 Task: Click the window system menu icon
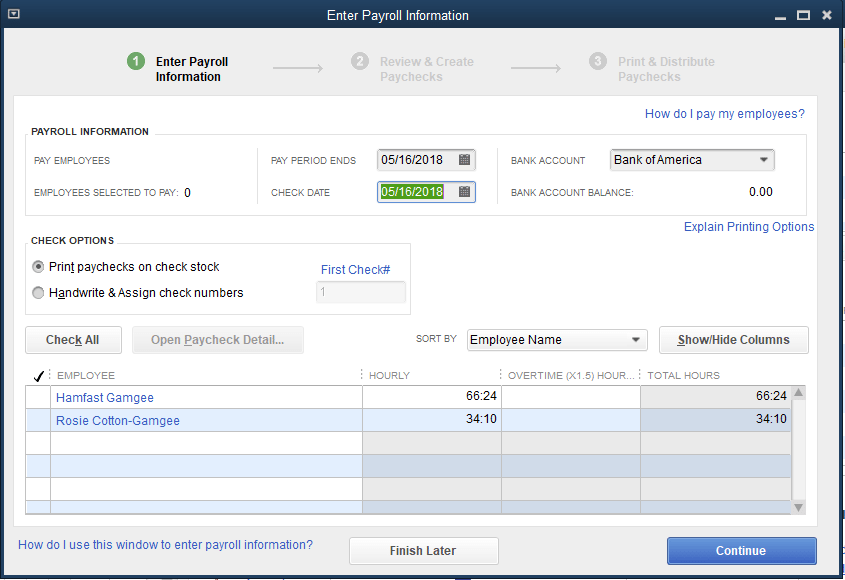pyautogui.click(x=12, y=14)
